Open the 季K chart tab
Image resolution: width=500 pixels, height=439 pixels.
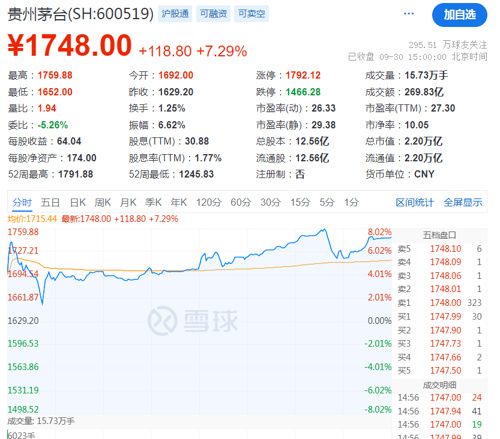tap(153, 202)
